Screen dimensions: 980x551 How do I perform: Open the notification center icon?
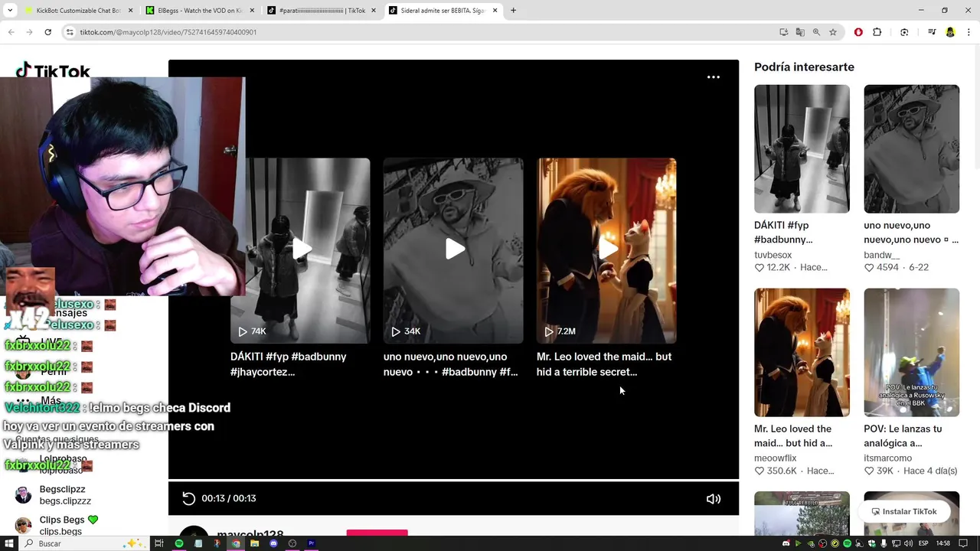964,543
